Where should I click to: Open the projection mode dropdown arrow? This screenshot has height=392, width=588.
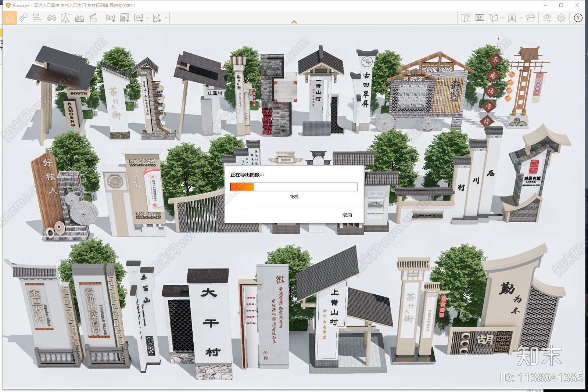pos(503,18)
